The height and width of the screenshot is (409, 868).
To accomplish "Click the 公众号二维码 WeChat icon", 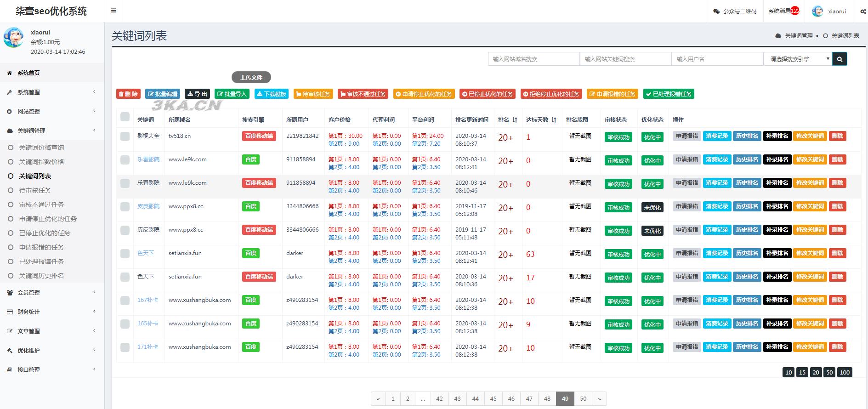I will [x=716, y=11].
